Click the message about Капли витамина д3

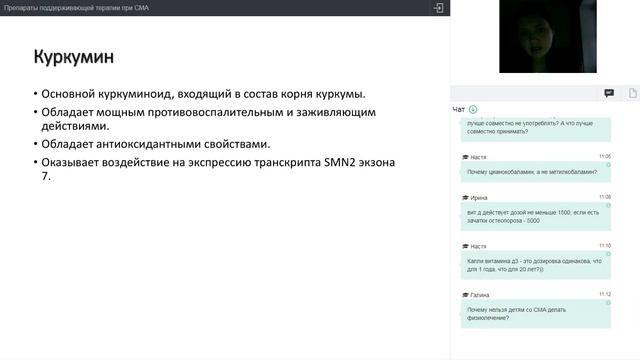point(536,265)
